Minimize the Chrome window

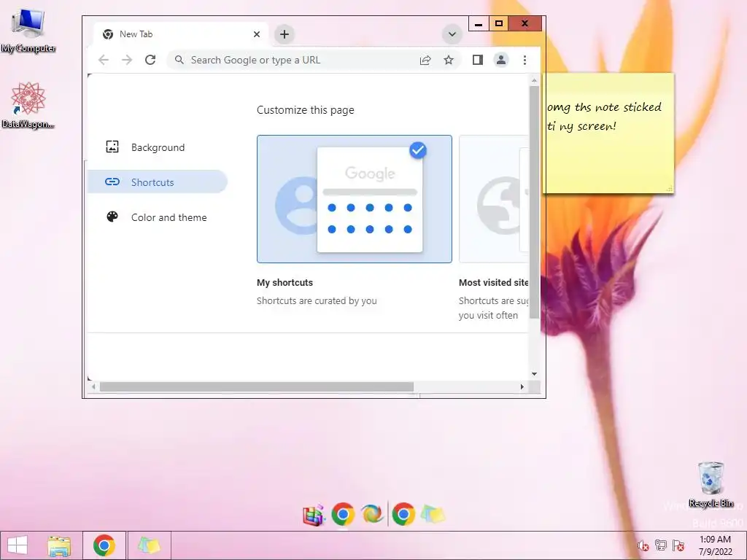(479, 24)
